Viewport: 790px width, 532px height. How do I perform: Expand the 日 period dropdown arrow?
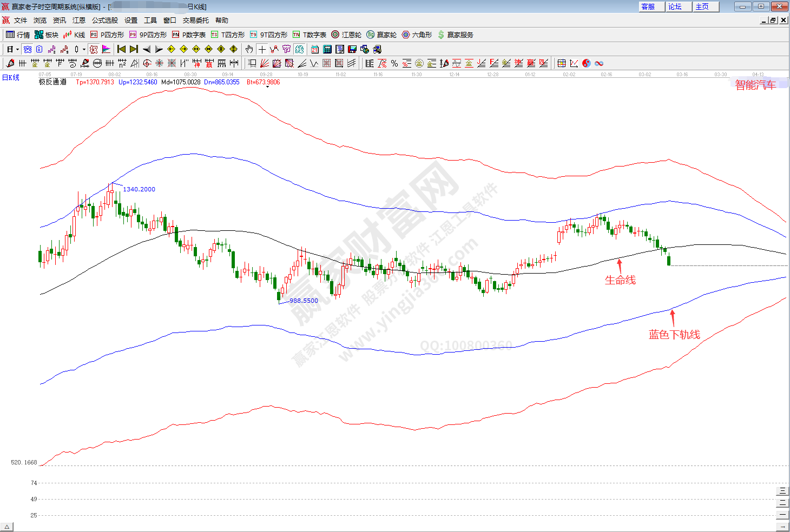(x=17, y=49)
